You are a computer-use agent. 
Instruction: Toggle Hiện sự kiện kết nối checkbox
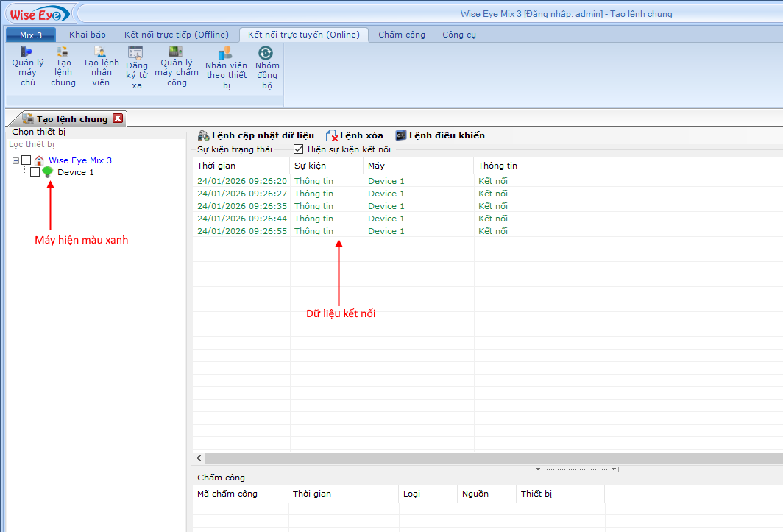click(x=298, y=149)
